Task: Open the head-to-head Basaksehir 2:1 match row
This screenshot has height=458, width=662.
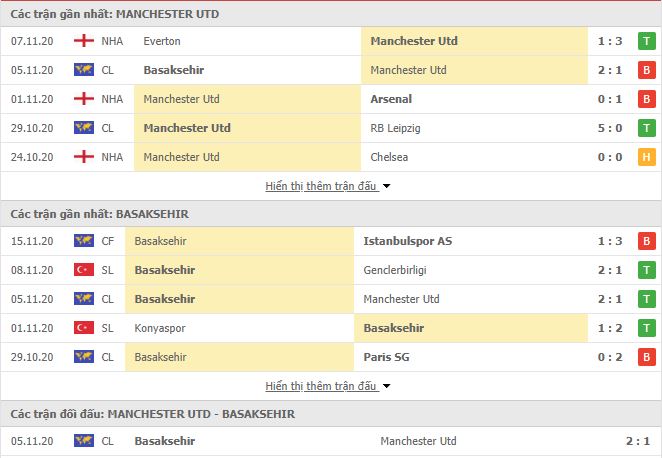Action: click(x=331, y=441)
